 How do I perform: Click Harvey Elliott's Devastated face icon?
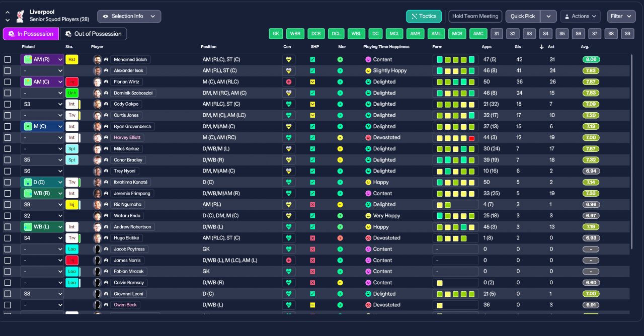(368, 137)
